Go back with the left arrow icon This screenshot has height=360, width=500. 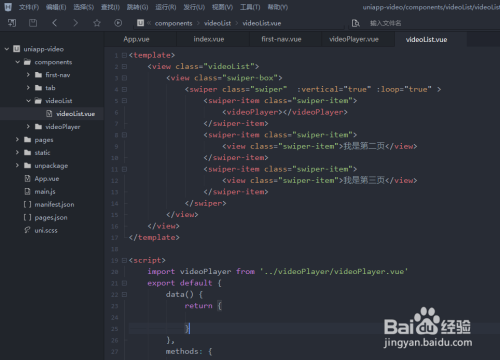pos(55,23)
